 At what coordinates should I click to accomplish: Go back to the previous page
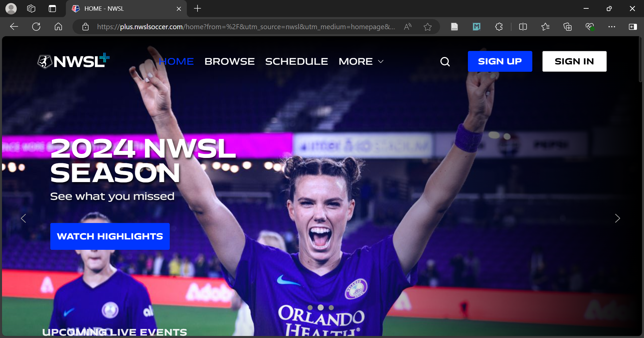(x=14, y=27)
